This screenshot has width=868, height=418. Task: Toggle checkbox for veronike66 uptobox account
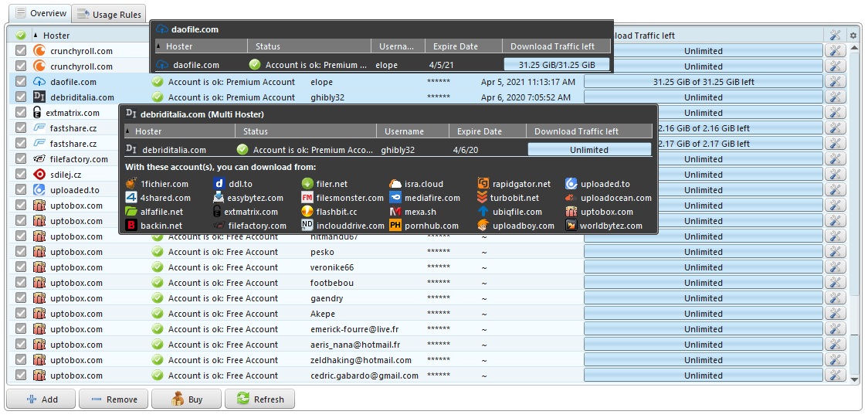[21, 267]
